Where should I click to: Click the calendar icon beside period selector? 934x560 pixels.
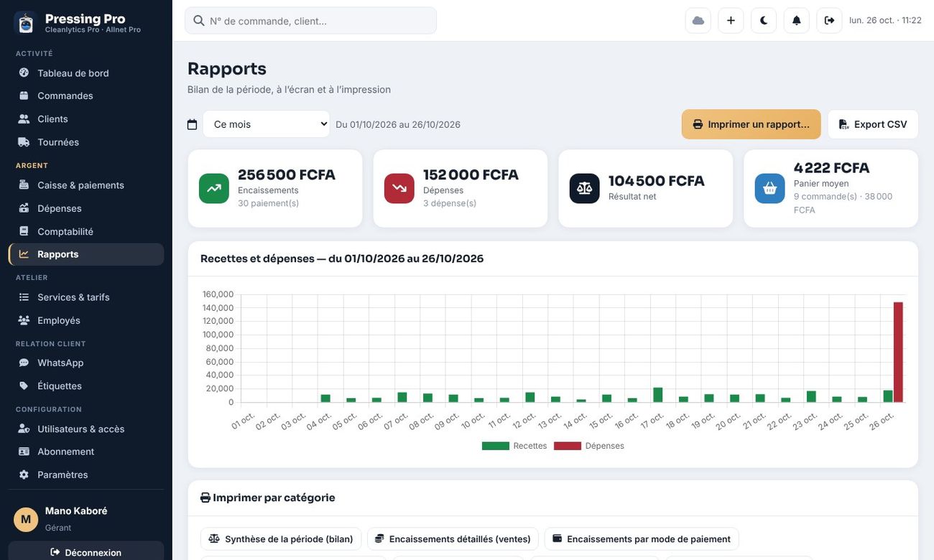click(x=192, y=124)
